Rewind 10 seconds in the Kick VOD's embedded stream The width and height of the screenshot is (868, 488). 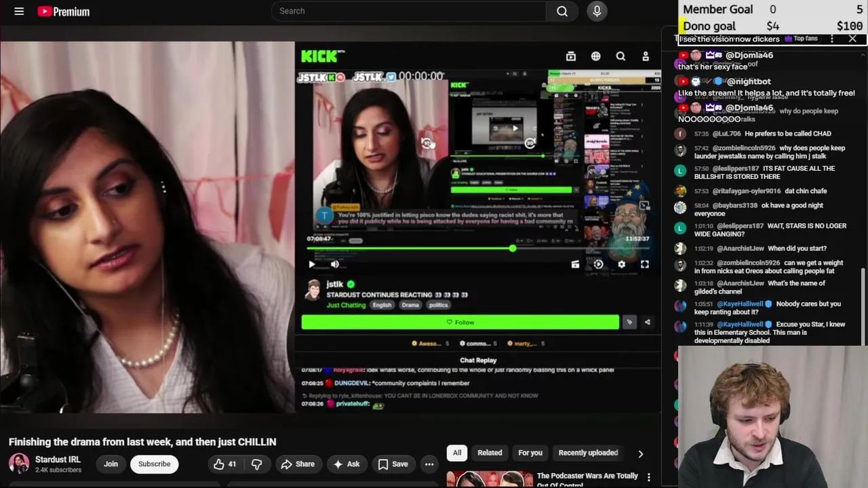(x=426, y=143)
